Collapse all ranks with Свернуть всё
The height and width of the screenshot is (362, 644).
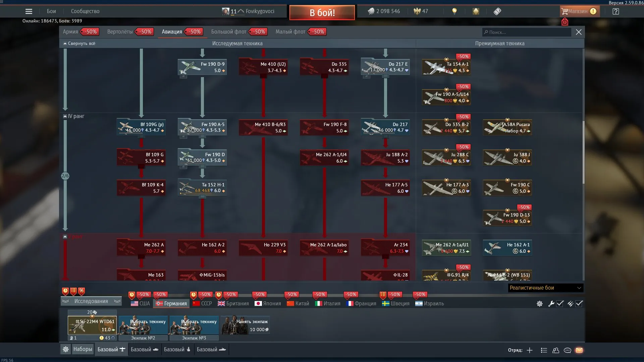pyautogui.click(x=79, y=44)
